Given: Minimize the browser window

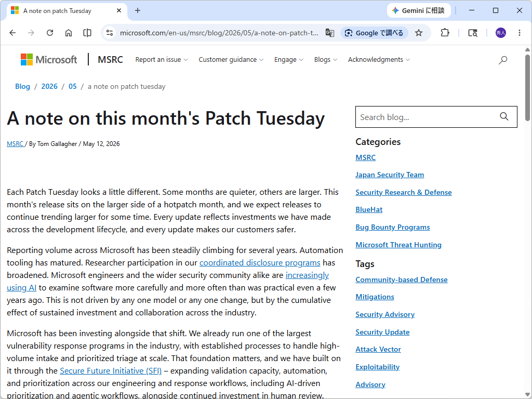Looking at the screenshot, I should point(472,10).
